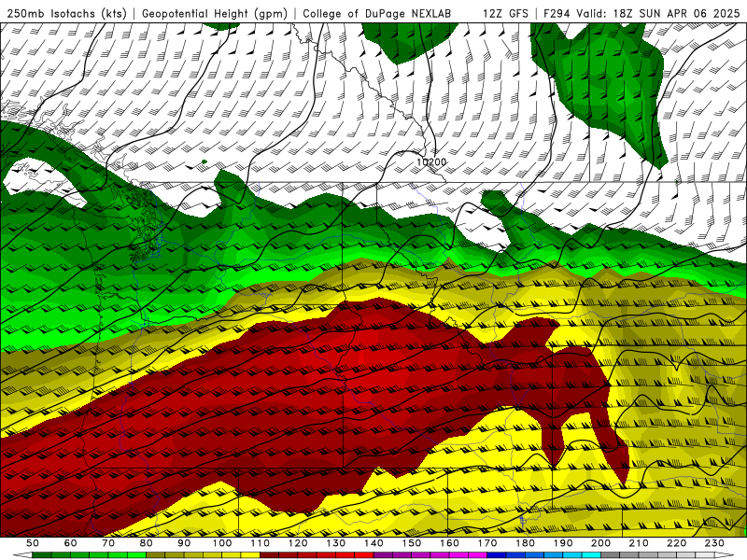Click the 160 value on the color scale
This screenshot has height=560, width=747.
point(449,543)
